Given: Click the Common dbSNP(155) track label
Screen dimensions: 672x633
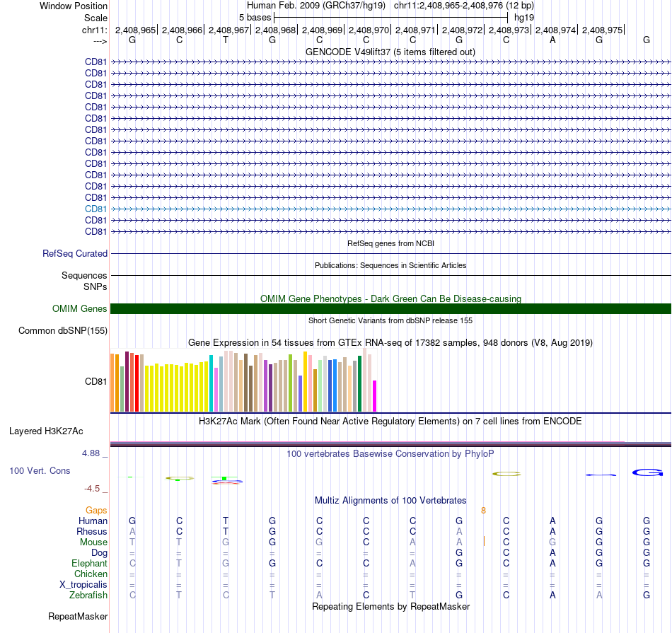Looking at the screenshot, I should point(63,330).
